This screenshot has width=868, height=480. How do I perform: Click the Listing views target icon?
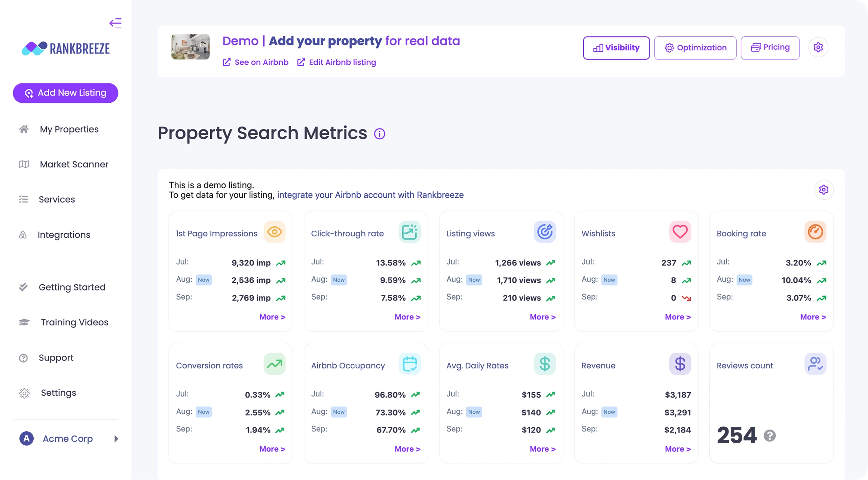point(545,232)
